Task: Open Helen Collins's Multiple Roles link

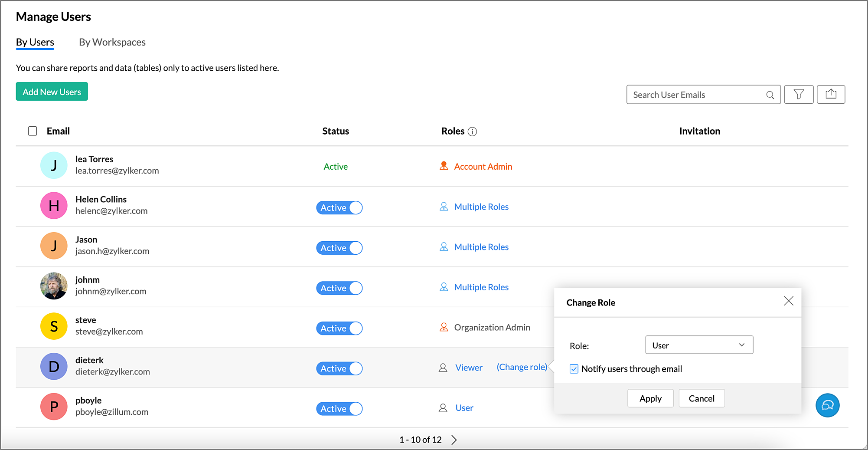Action: coord(481,207)
